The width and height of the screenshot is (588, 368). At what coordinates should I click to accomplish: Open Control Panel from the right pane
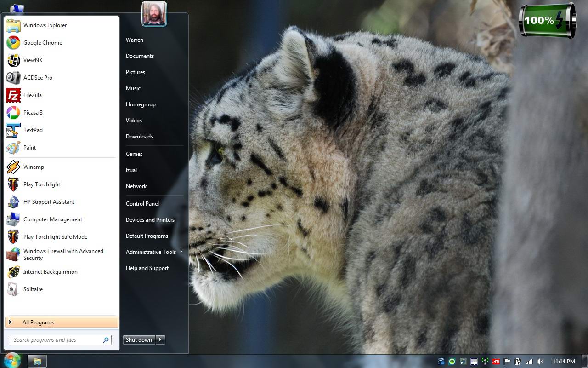click(x=142, y=204)
